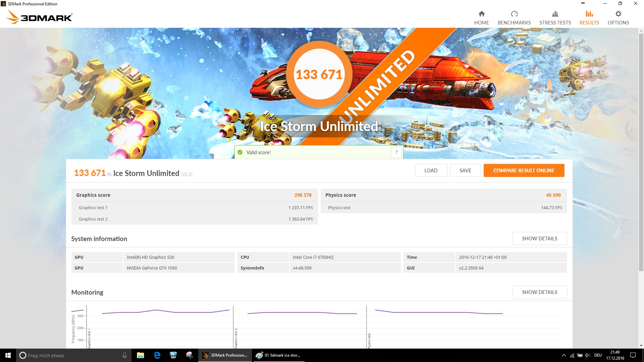Click the valid score help question mark
The image size is (644, 362).
click(x=396, y=152)
